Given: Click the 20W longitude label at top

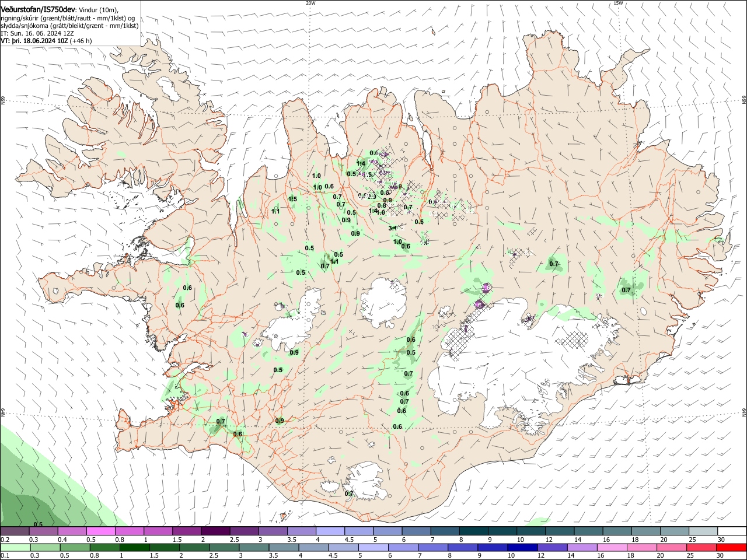Looking at the screenshot, I should (x=310, y=3).
